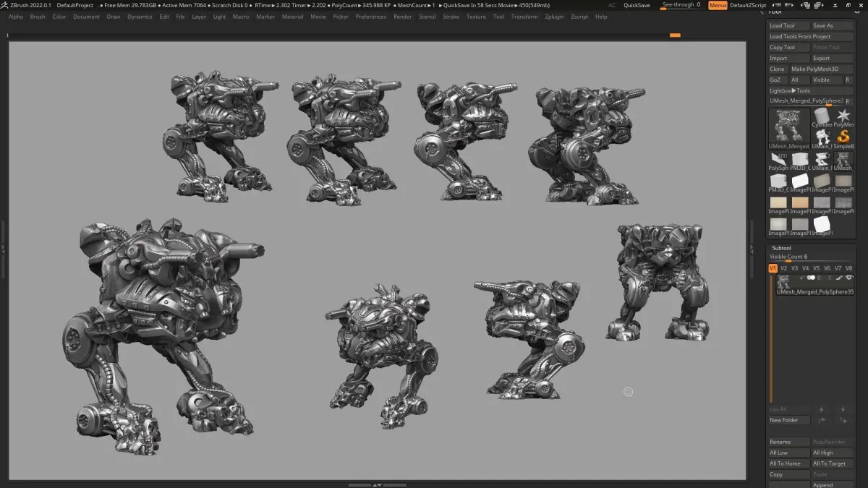Screen dimensions: 868x488
Task: Select visibility set V2
Action: [783, 268]
